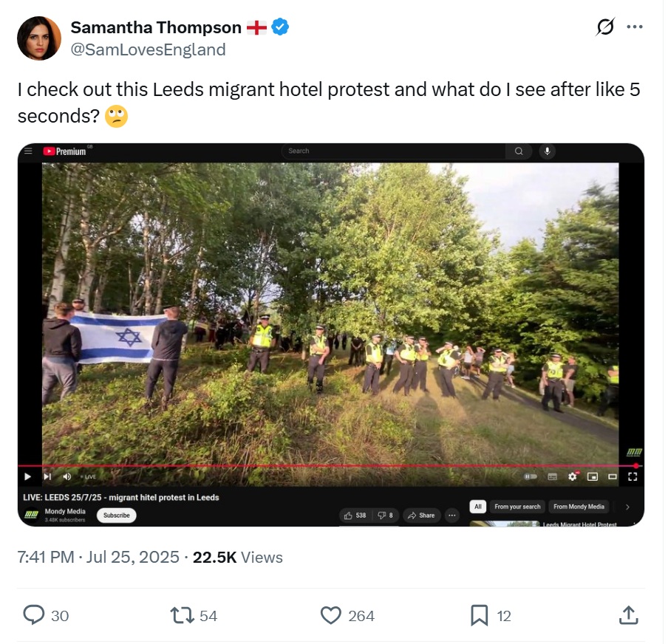Click the YouTube Search input field
Screen dimensions: 668x644
pos(394,151)
